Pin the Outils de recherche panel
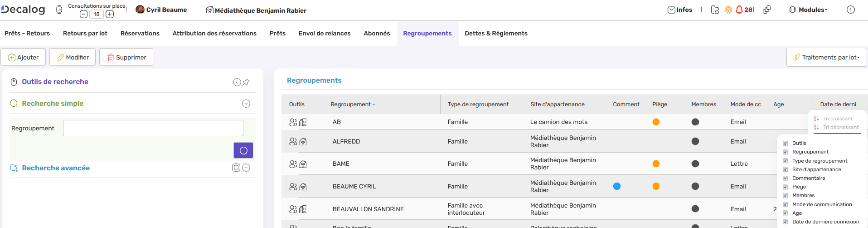This screenshot has height=228, width=868. (246, 82)
